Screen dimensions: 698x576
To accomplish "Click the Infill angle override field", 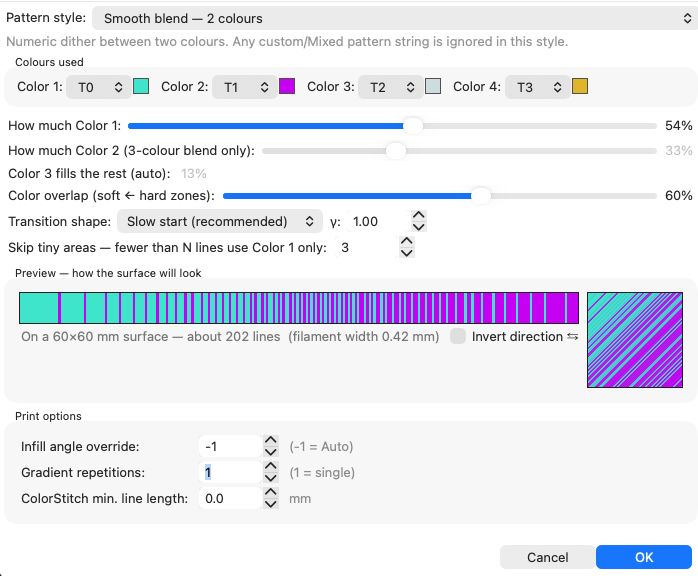I will 230,446.
